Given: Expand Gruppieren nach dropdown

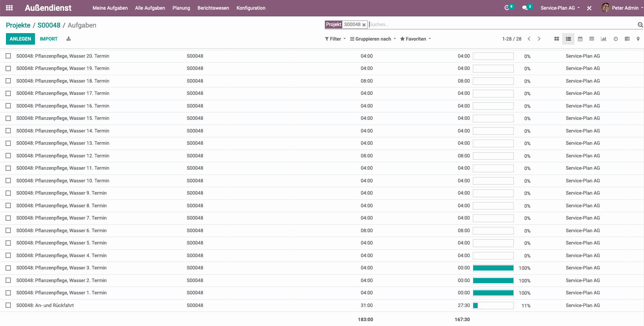Looking at the screenshot, I should coord(373,39).
